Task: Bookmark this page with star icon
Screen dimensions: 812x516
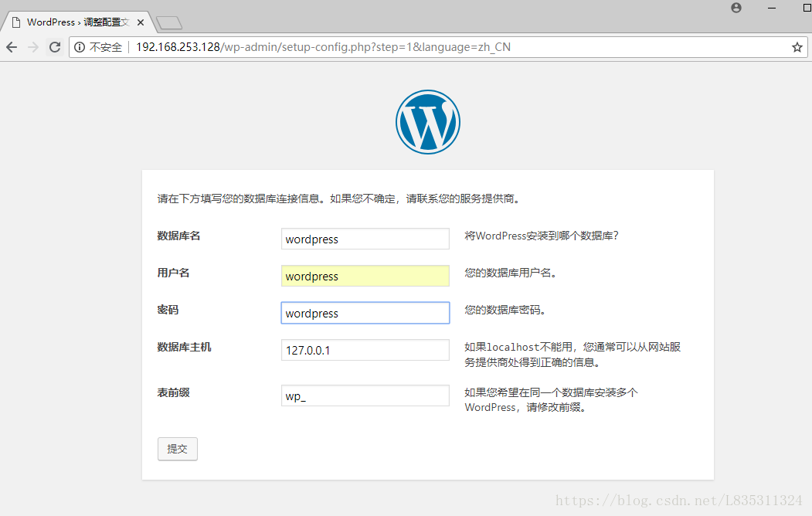Action: (x=797, y=47)
